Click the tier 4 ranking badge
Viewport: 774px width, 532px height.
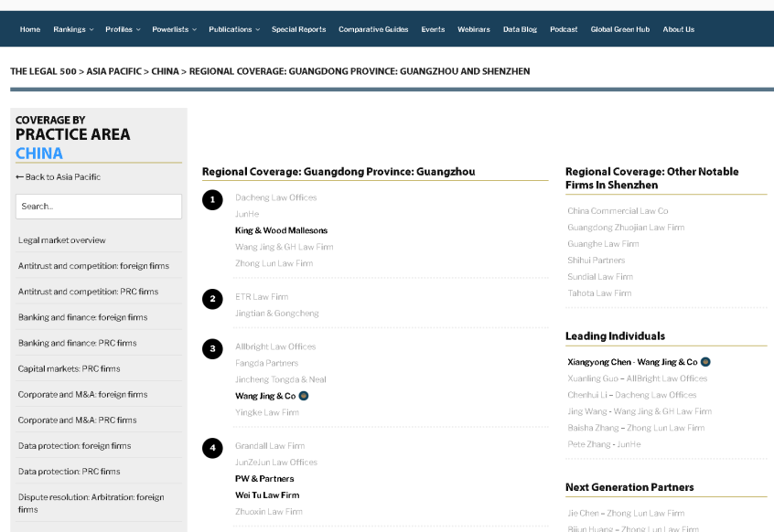click(x=212, y=448)
